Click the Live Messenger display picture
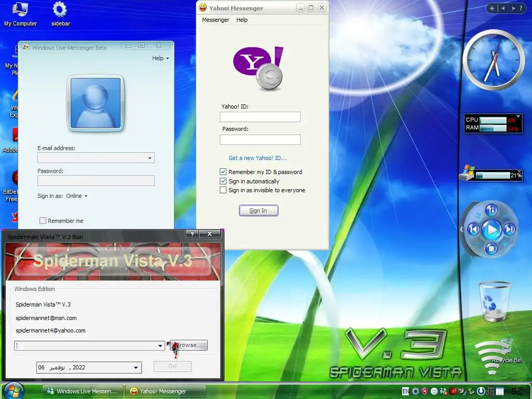This screenshot has width=532, height=399. point(96,103)
